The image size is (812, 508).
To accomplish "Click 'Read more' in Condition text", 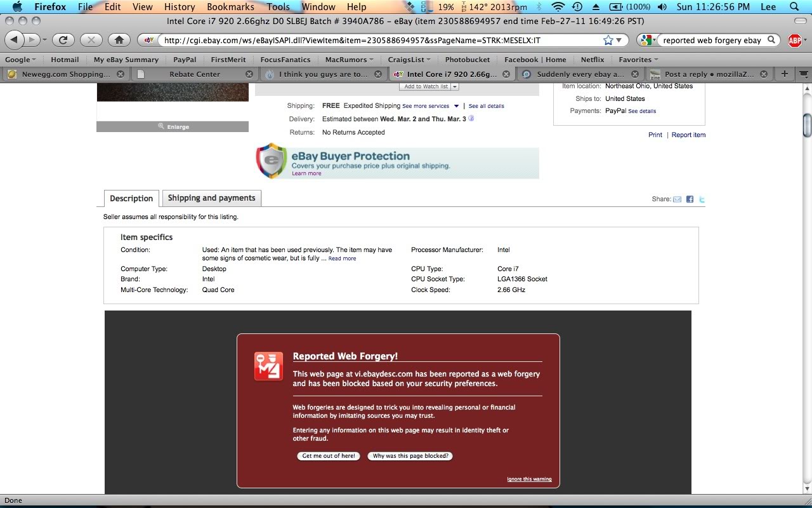I will point(343,258).
